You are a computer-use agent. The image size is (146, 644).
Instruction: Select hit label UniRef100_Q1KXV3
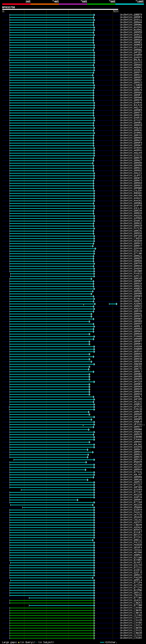pyautogui.click(x=131, y=63)
